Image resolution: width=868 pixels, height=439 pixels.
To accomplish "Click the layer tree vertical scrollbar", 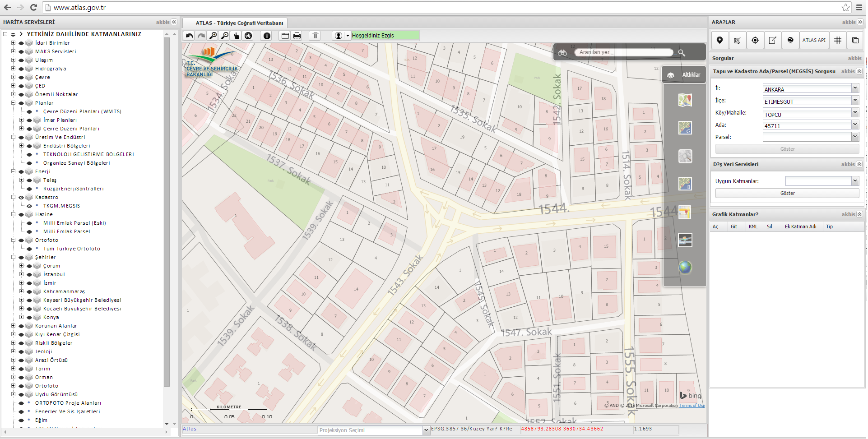I will (x=167, y=212).
